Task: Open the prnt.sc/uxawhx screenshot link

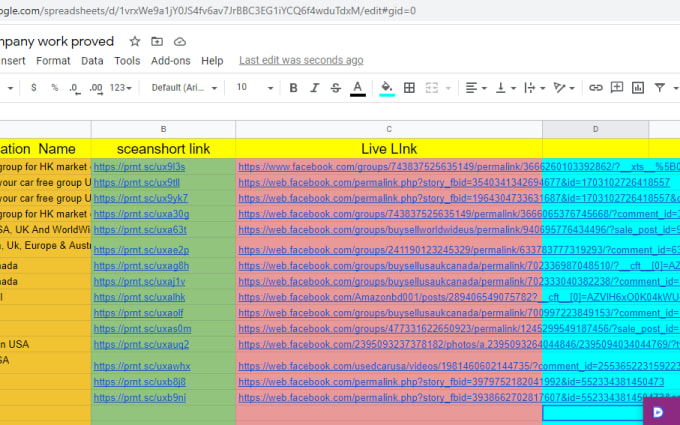Action: click(142, 366)
